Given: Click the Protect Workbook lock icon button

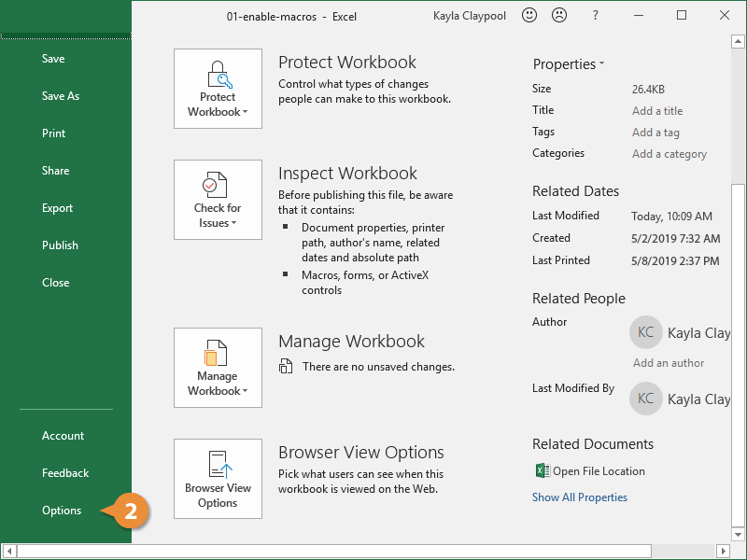Looking at the screenshot, I should click(x=218, y=89).
